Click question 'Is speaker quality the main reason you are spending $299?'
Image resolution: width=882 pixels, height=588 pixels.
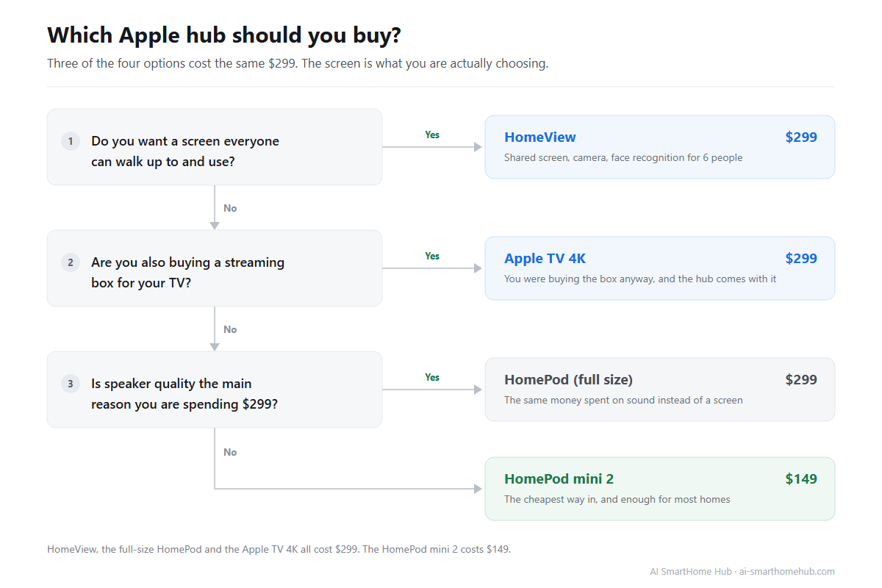click(x=184, y=393)
